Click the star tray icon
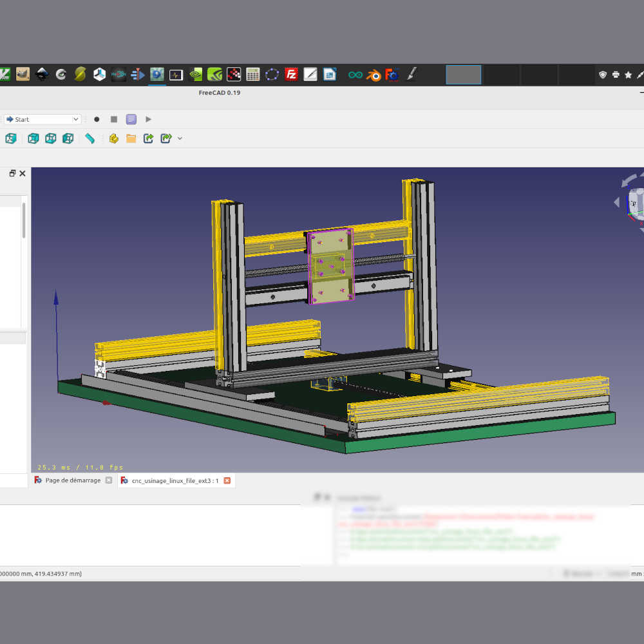Screen dimensions: 644x644 coord(628,75)
